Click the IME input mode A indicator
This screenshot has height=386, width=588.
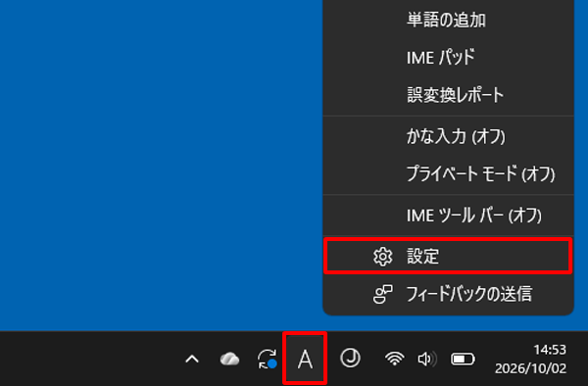coord(305,359)
